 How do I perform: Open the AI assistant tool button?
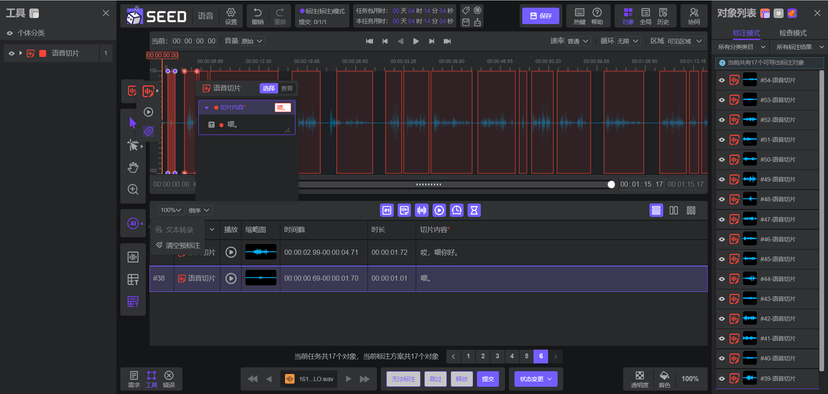point(133,224)
